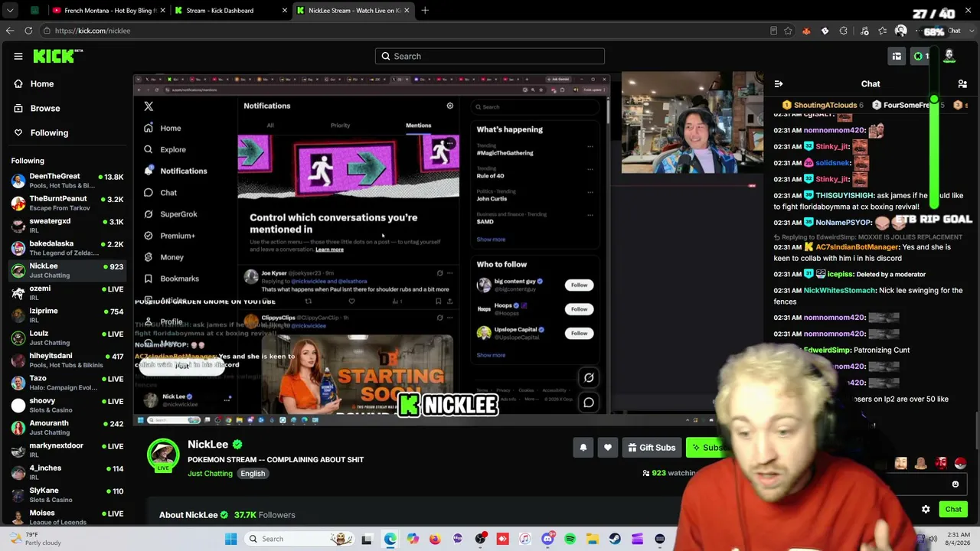
Task: Click chat username NickWhitesStomach
Action: 839,290
